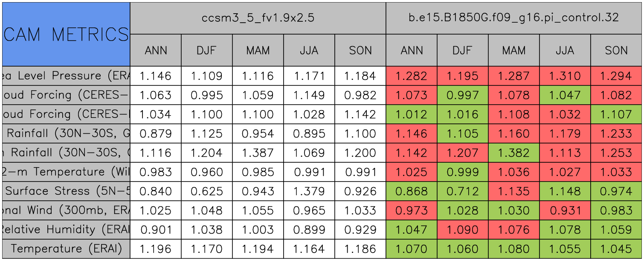Click the Zonal Wind (300mb) row label
The width and height of the screenshot is (644, 261).
click(66, 210)
